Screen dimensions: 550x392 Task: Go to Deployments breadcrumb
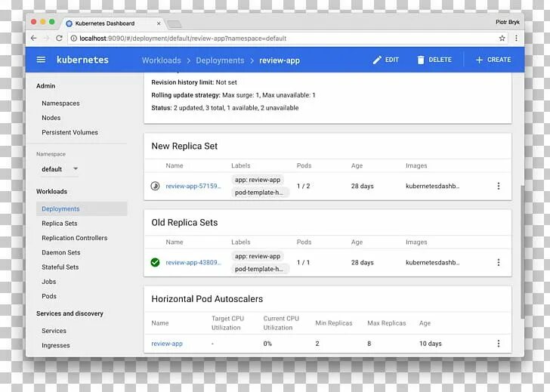pos(220,60)
